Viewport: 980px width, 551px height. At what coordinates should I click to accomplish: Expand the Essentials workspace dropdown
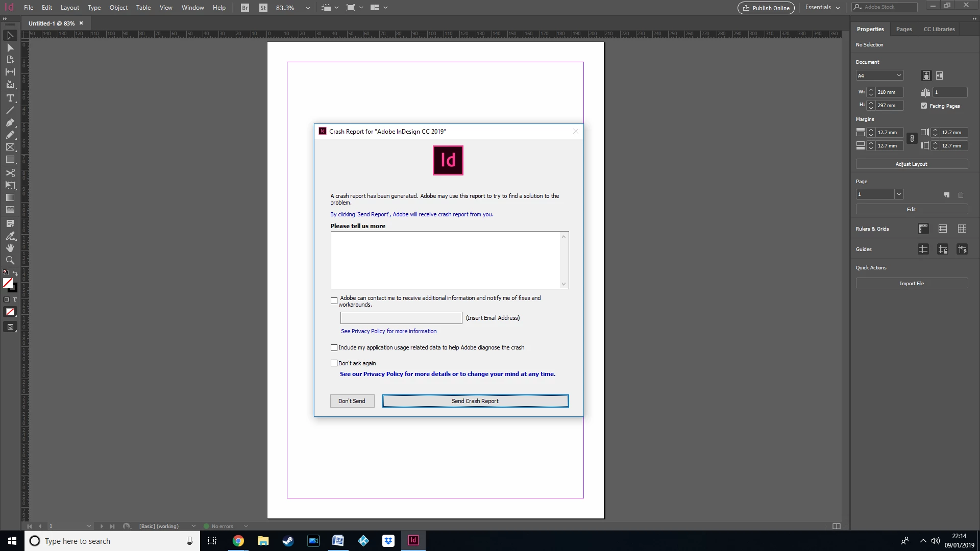822,8
